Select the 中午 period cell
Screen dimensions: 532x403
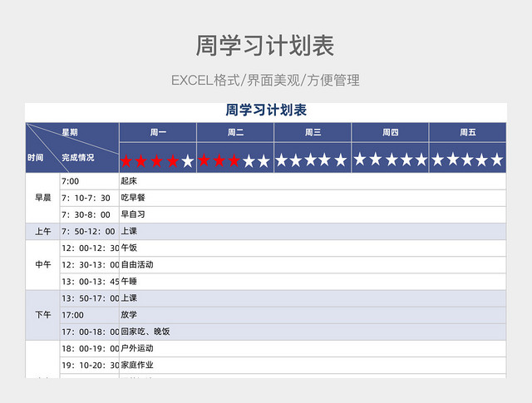[x=42, y=264]
